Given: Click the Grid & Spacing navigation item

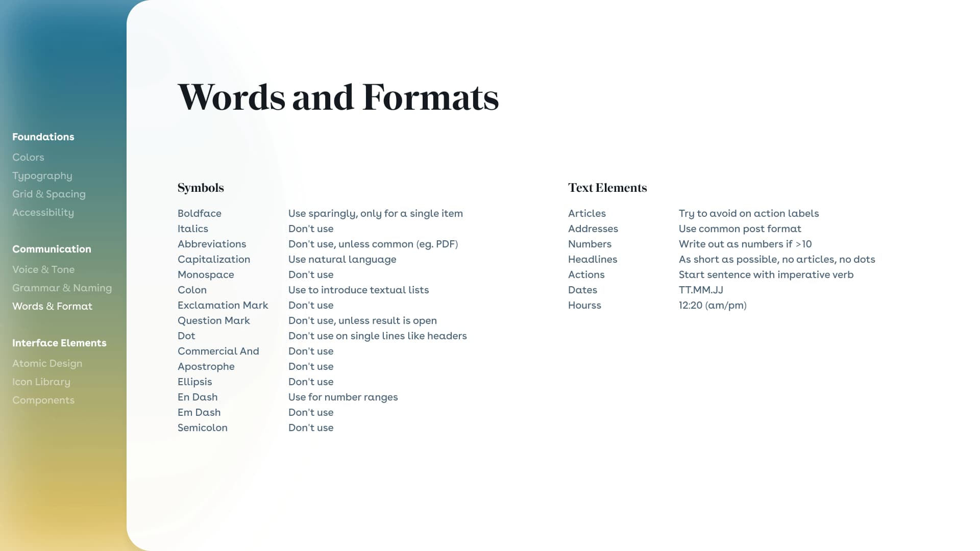Looking at the screenshot, I should pos(48,194).
